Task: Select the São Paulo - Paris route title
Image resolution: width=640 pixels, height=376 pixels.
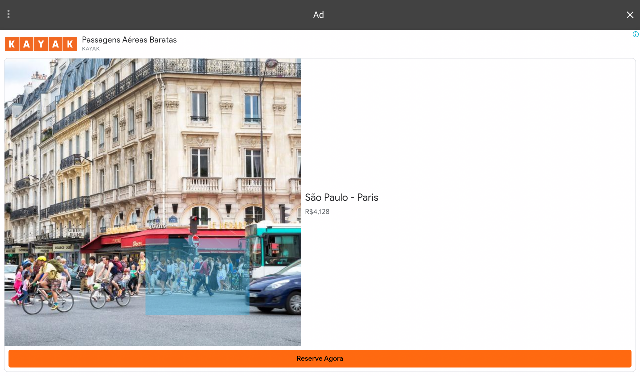Action: 342,198
